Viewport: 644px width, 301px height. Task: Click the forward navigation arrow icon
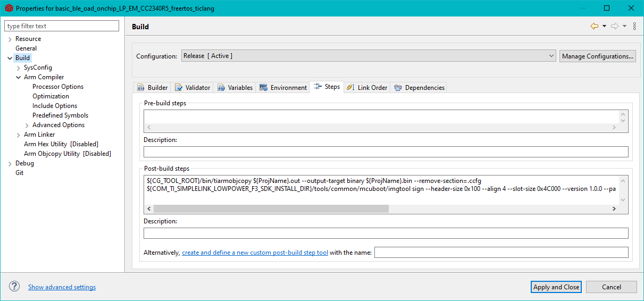(615, 26)
